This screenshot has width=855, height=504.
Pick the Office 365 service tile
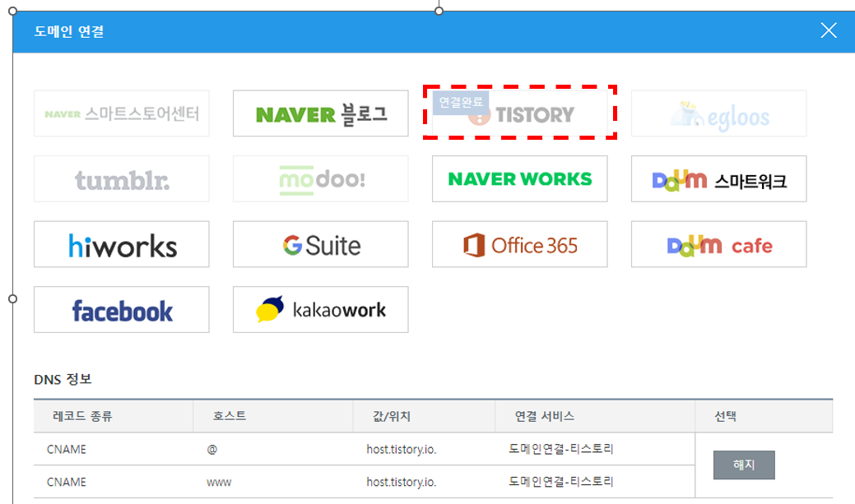(x=519, y=244)
